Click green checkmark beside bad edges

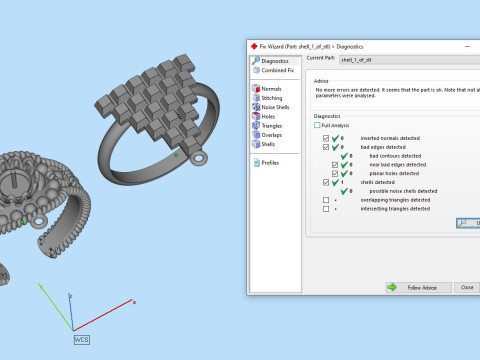coord(335,147)
